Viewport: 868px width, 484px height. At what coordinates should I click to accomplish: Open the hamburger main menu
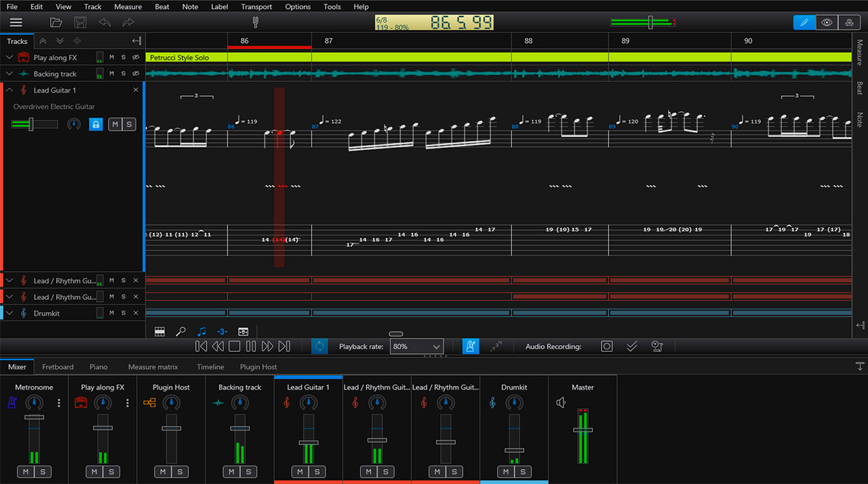pos(16,23)
